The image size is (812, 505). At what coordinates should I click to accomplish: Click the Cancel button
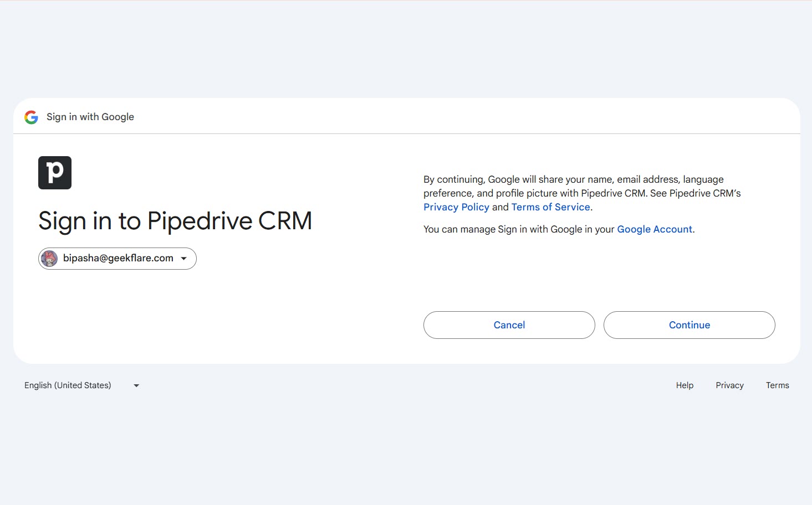point(509,325)
